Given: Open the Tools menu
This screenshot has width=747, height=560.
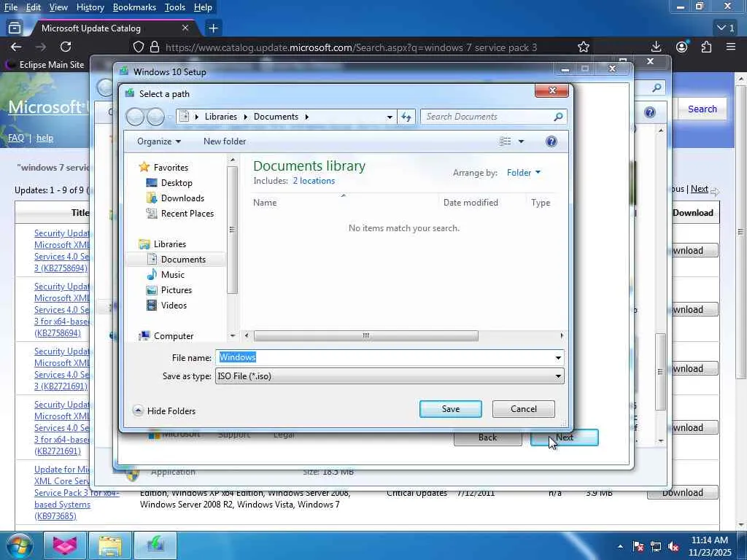Looking at the screenshot, I should [x=174, y=7].
